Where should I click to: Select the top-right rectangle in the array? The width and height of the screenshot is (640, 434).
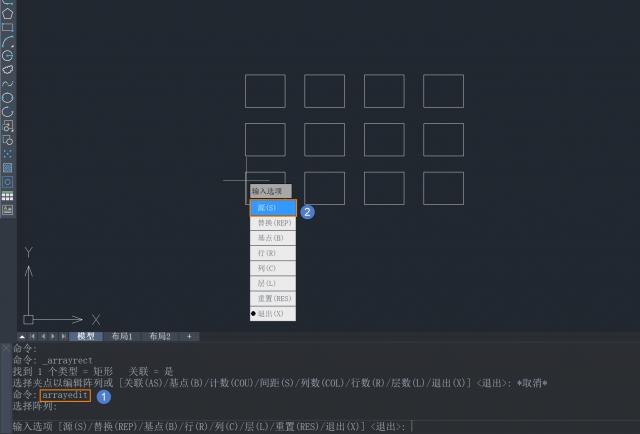pyautogui.click(x=443, y=91)
